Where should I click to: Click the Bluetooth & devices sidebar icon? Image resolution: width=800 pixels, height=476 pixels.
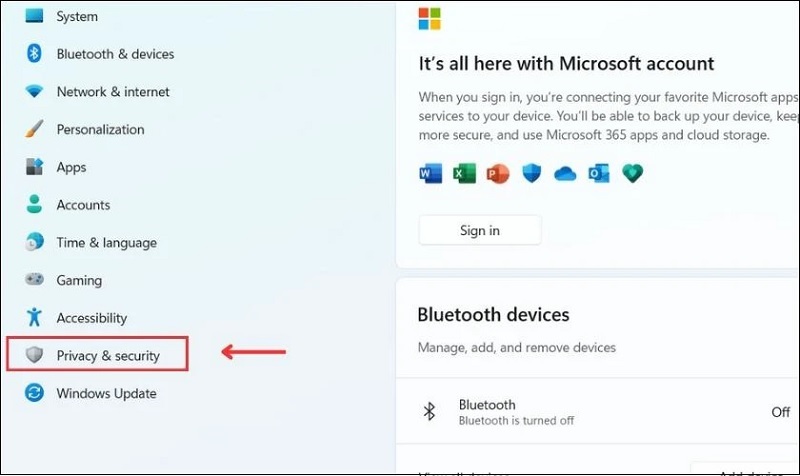pyautogui.click(x=35, y=54)
